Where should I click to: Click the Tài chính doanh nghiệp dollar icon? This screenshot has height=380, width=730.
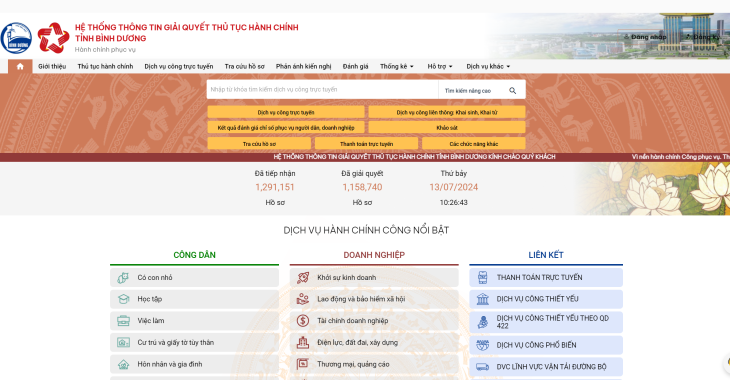pyautogui.click(x=303, y=320)
